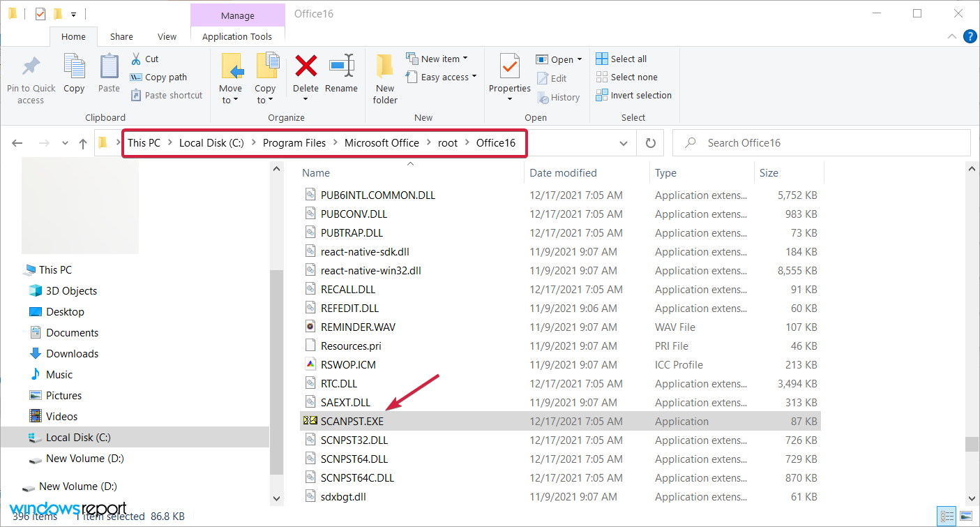
Task: Click the red Delete icon
Action: [306, 66]
